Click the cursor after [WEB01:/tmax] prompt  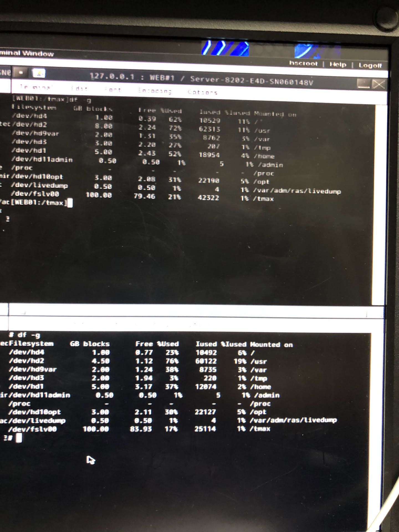(x=70, y=203)
